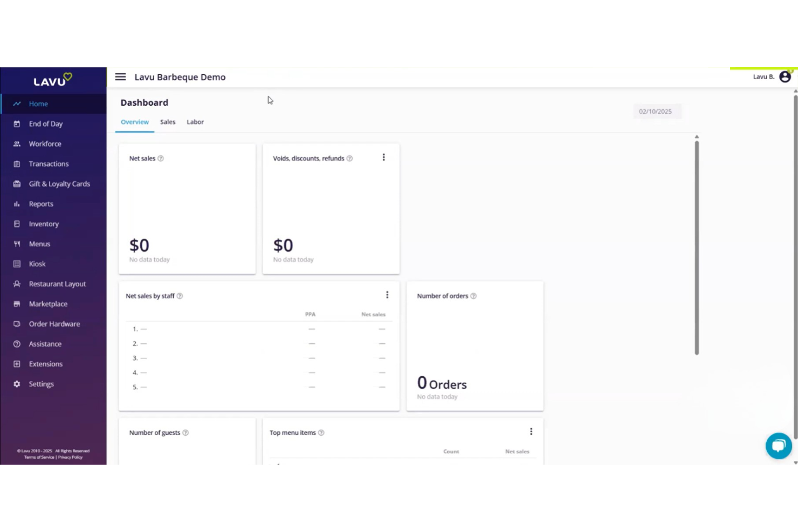Click the Number of orders help icon
The image size is (798, 532).
[x=473, y=296]
